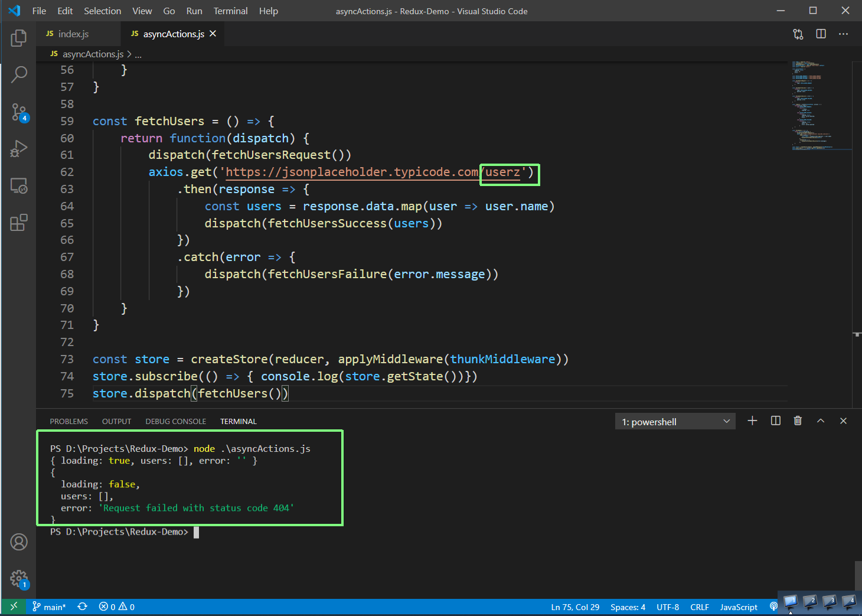The image size is (862, 616).
Task: Click line number 62 in gutter
Action: (67, 172)
